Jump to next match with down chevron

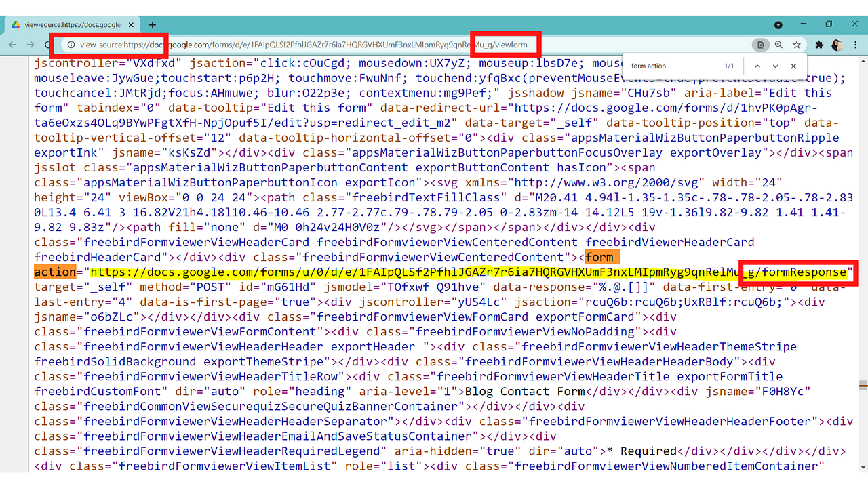[x=775, y=64]
